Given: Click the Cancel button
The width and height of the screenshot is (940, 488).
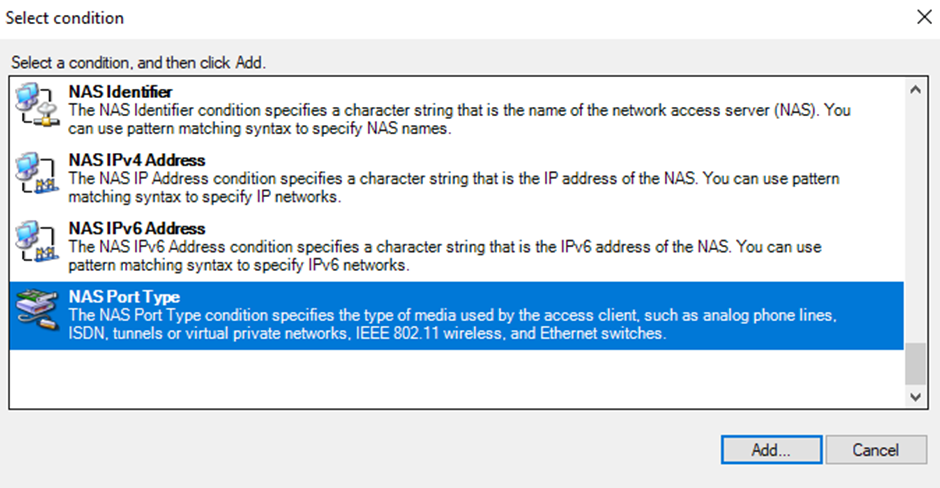Looking at the screenshot, I should click(x=876, y=450).
